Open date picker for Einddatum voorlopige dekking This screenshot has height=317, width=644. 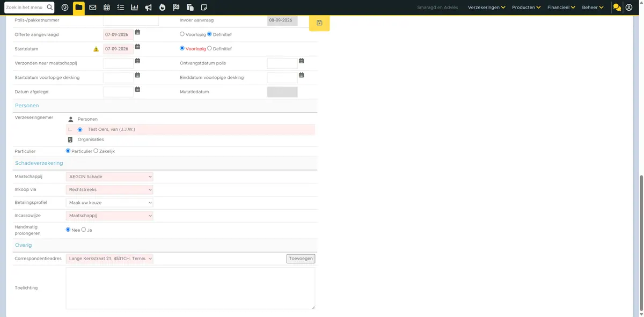(302, 76)
